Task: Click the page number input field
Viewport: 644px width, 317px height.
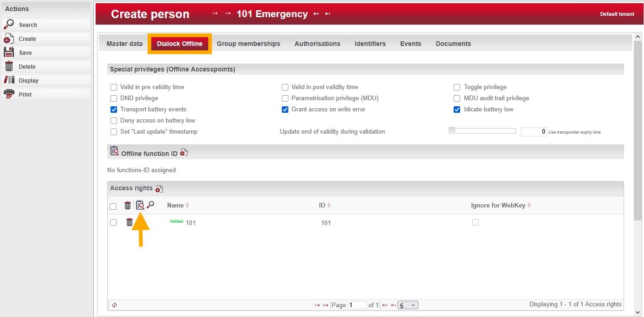Action: point(357,305)
